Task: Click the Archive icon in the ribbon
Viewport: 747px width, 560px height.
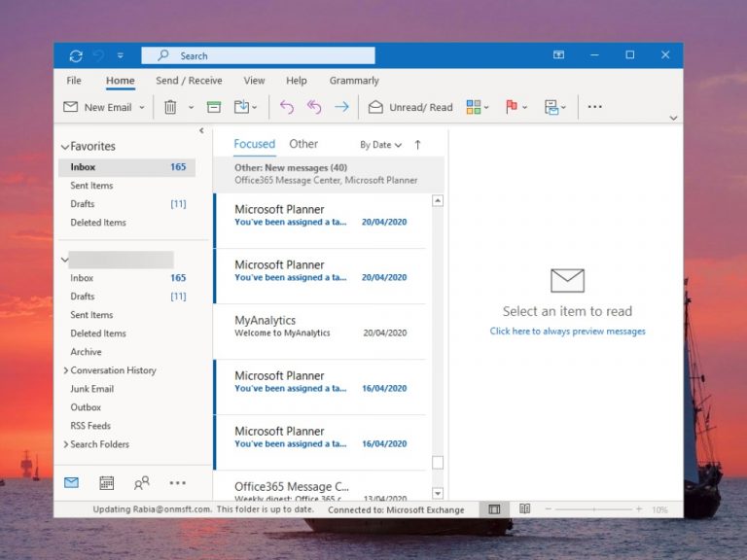Action: [214, 107]
